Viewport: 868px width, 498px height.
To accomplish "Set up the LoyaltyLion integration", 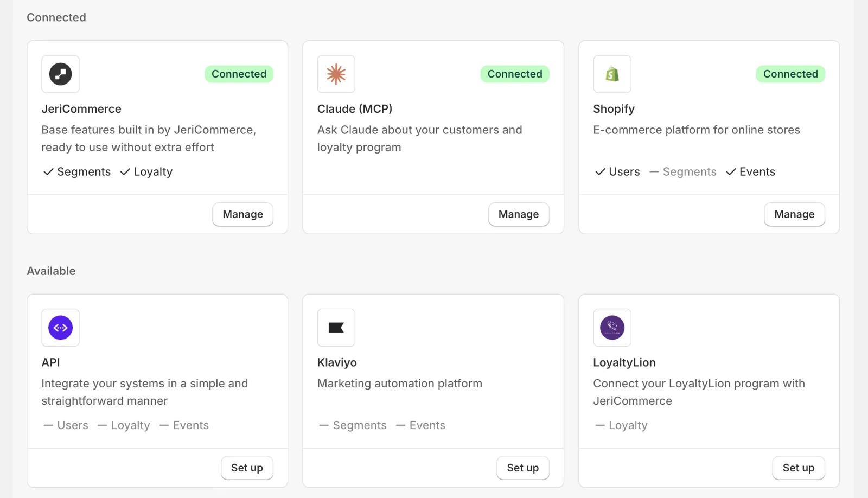I will pos(799,468).
